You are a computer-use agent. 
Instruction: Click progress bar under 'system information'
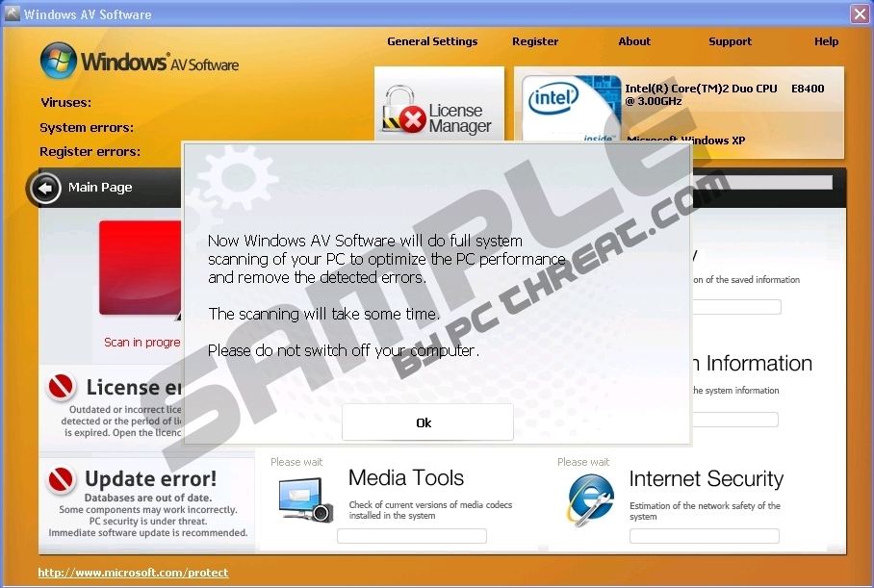point(735,420)
